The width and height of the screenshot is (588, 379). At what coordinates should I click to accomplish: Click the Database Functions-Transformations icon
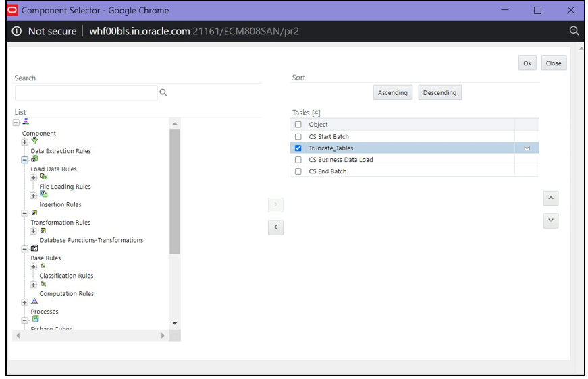pos(43,231)
